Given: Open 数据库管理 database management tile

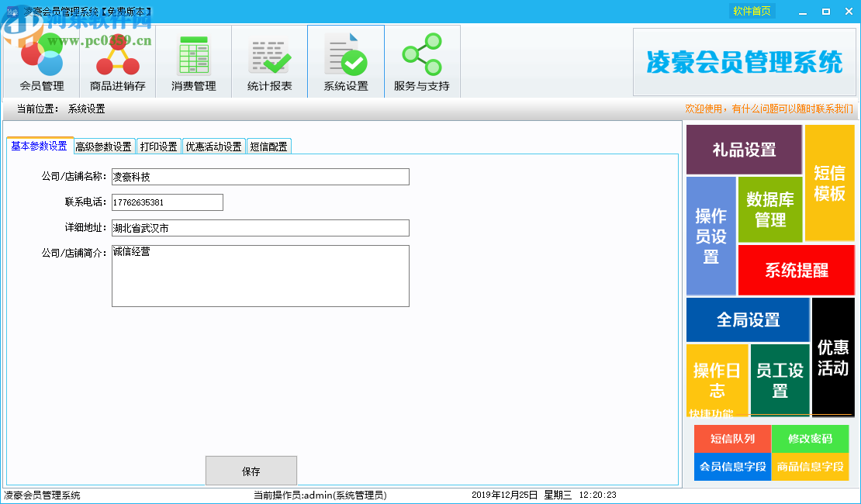Looking at the screenshot, I should 769,209.
